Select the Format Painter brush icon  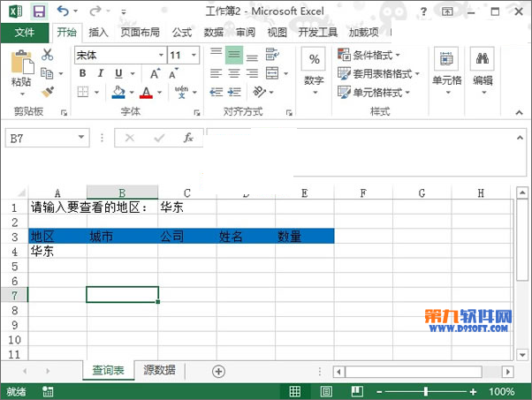click(48, 92)
